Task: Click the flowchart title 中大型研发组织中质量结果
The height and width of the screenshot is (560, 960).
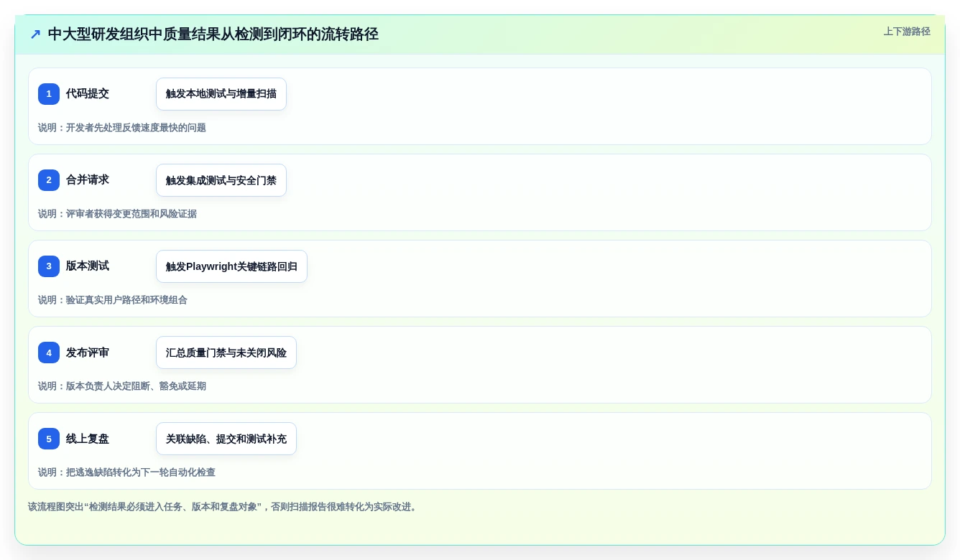Action: coord(213,34)
